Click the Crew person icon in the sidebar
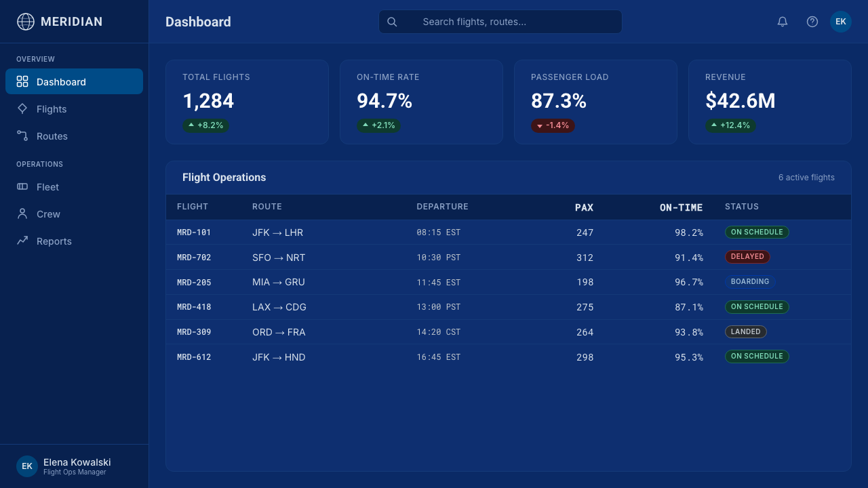868x488 pixels. point(22,213)
